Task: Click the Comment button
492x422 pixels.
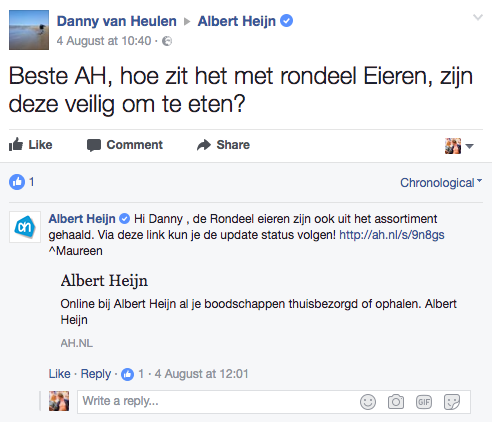Action: pos(125,145)
